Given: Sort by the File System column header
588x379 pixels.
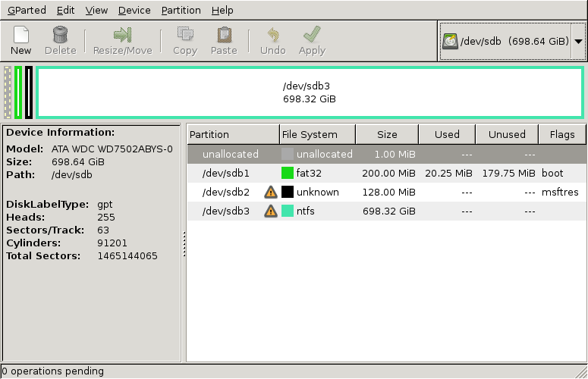Looking at the screenshot, I should (x=317, y=134).
